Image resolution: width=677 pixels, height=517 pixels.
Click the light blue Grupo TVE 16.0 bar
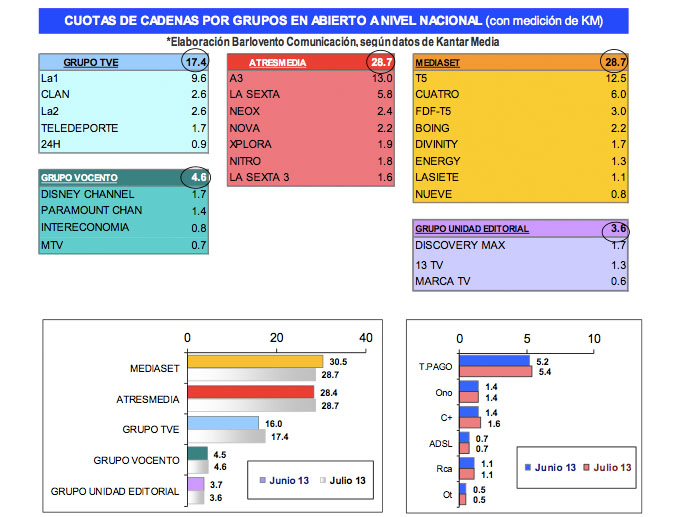(x=222, y=424)
